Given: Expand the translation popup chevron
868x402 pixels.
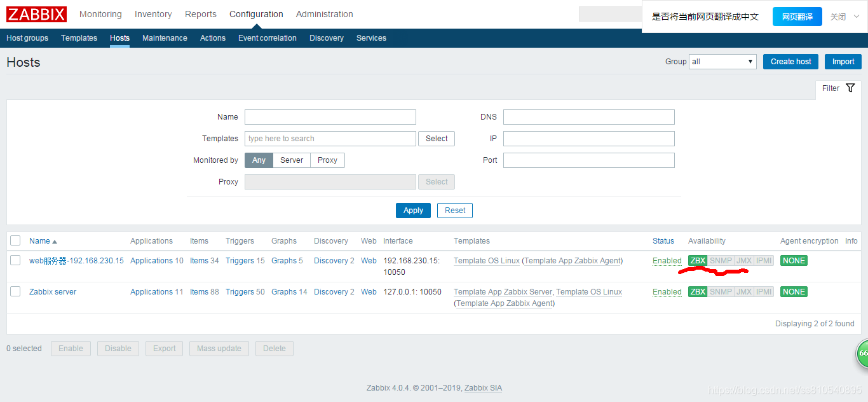Looking at the screenshot, I should 857,17.
